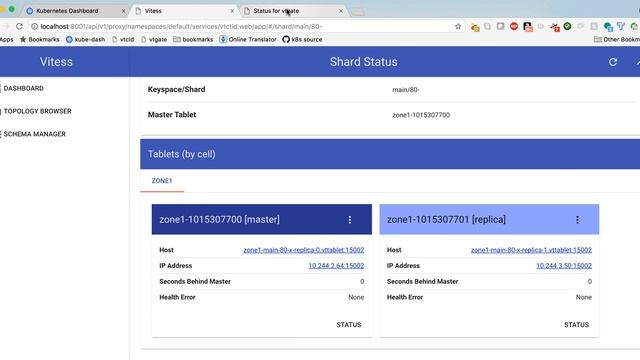Screen dimensions: 640x360
Task: Refresh the Shard Status view
Action: click(613, 62)
